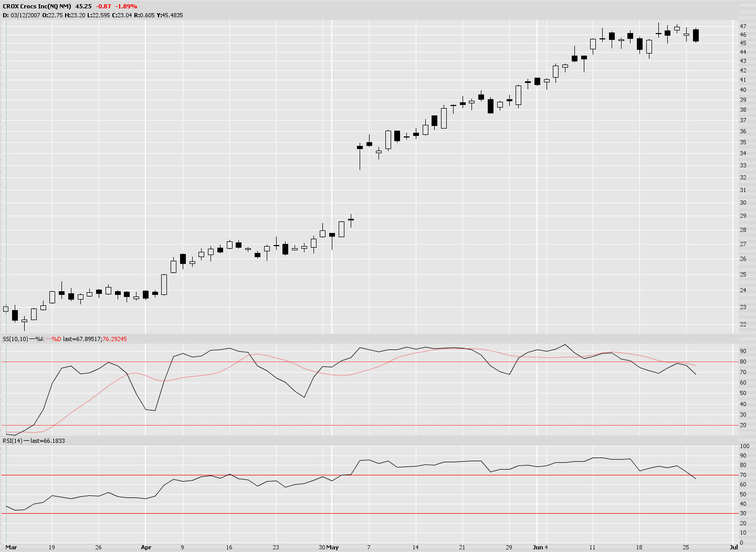Click the range value R:0.605
Image resolution: width=756 pixels, height=552 pixels.
click(144, 15)
